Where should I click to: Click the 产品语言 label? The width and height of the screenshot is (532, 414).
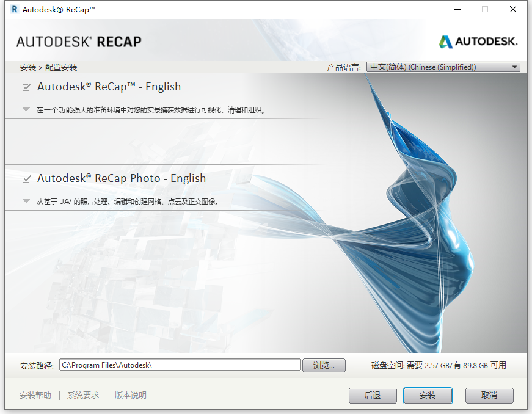344,68
